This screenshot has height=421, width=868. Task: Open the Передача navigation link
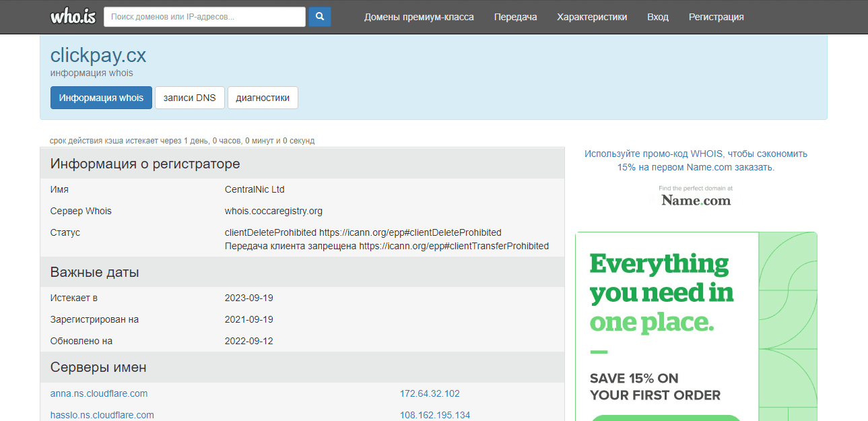coord(515,17)
